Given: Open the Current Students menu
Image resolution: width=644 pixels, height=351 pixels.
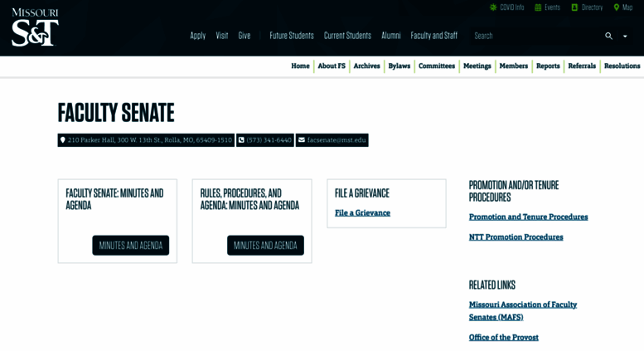Looking at the screenshot, I should (x=347, y=36).
